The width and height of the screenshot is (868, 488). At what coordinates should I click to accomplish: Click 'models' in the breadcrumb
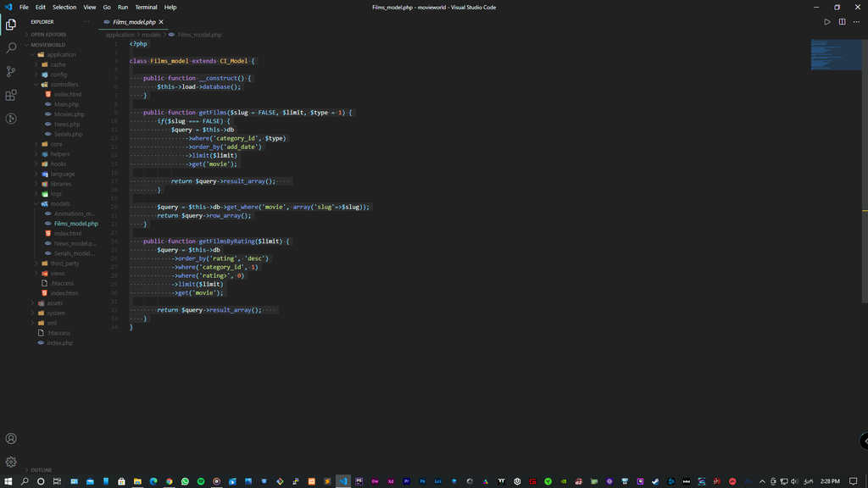151,35
